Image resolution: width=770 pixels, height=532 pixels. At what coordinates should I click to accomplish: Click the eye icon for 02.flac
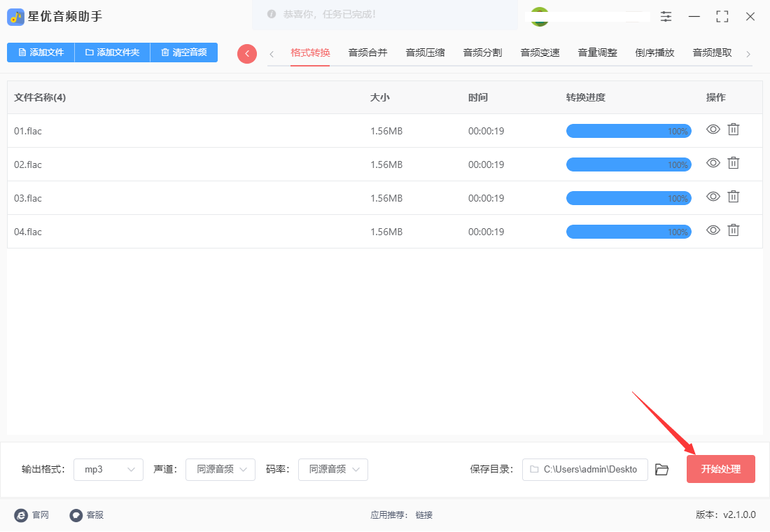coord(713,163)
